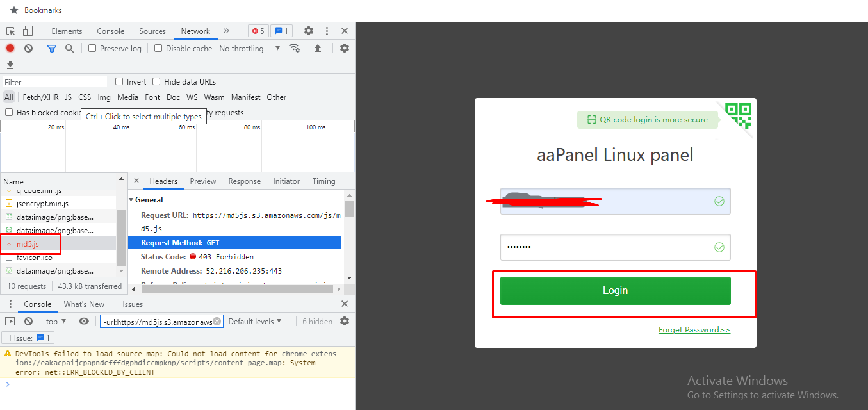The width and height of the screenshot is (868, 410).
Task: Show more DevTools tabs chevron
Action: coord(226,31)
